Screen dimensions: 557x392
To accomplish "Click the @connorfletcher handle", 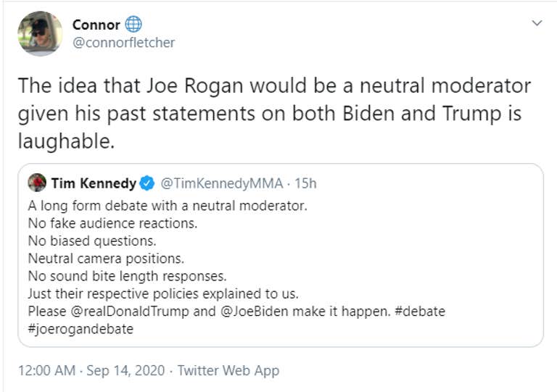I will 123,43.
